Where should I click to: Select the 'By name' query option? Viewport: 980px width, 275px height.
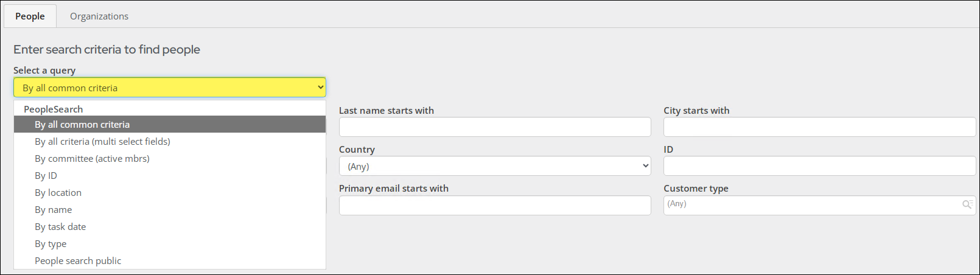point(53,210)
